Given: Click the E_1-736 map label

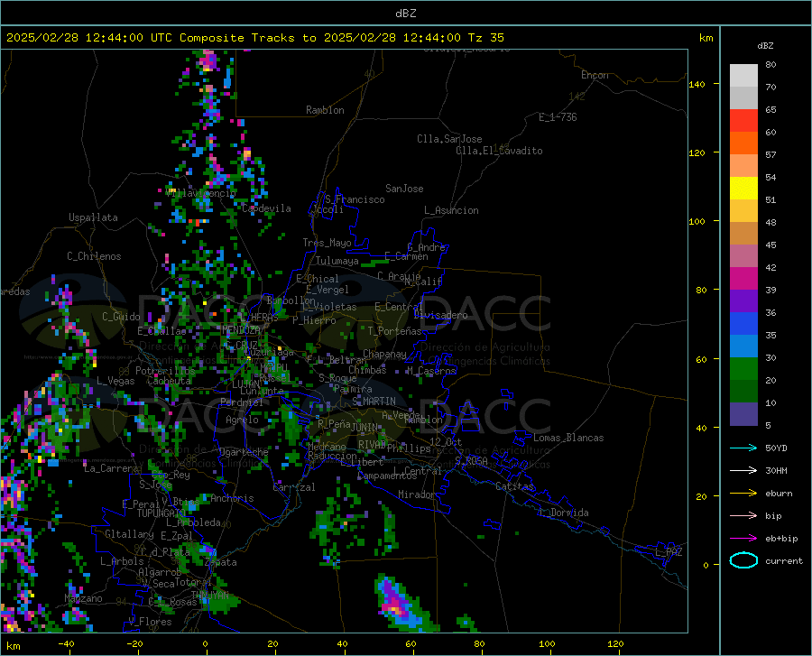Looking at the screenshot, I should (558, 117).
